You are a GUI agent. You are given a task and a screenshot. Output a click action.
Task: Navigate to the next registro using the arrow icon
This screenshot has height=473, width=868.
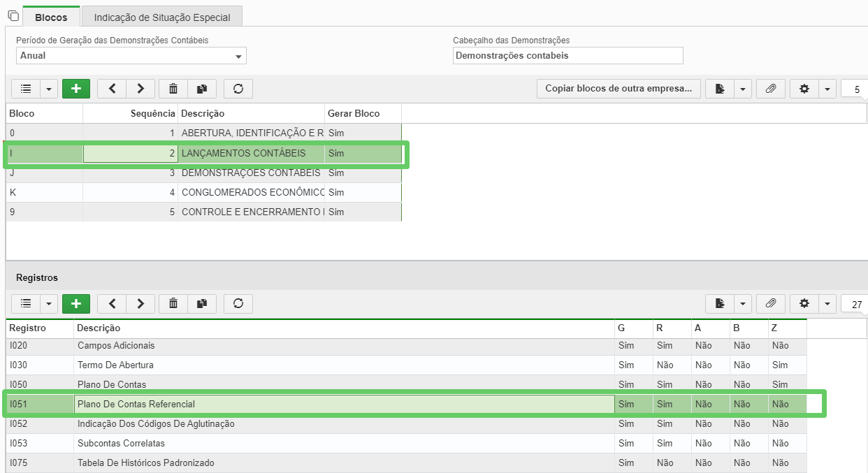(140, 304)
